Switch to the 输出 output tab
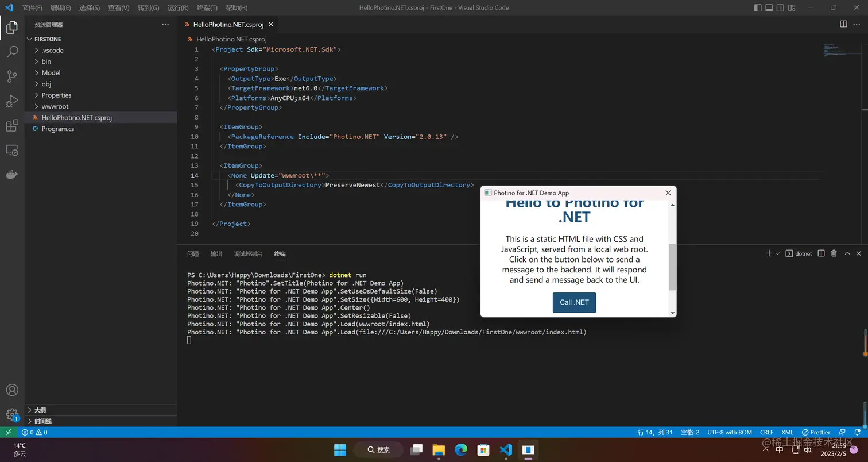 tap(216, 253)
